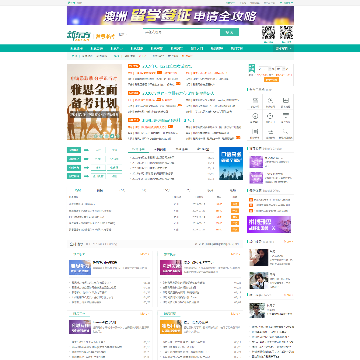Image resolution: width=360 pixels, height=360 pixels.
Task: Click the orange button in the top-right widget
Action: tap(271, 80)
